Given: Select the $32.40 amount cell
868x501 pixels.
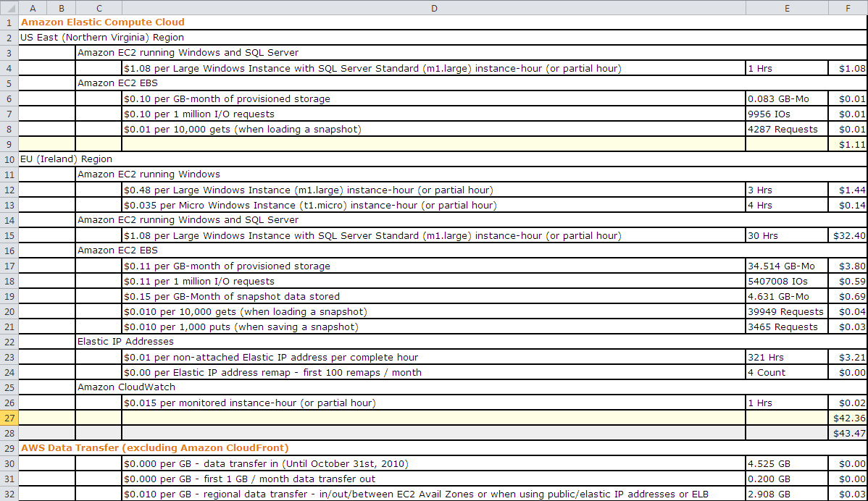Looking at the screenshot, I should point(848,235).
